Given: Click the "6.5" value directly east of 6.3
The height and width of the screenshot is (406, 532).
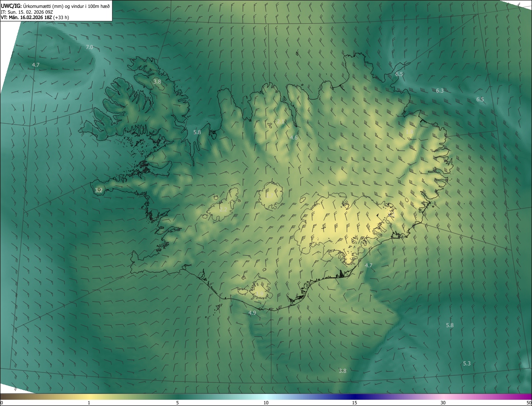Looking at the screenshot, I should (480, 99).
